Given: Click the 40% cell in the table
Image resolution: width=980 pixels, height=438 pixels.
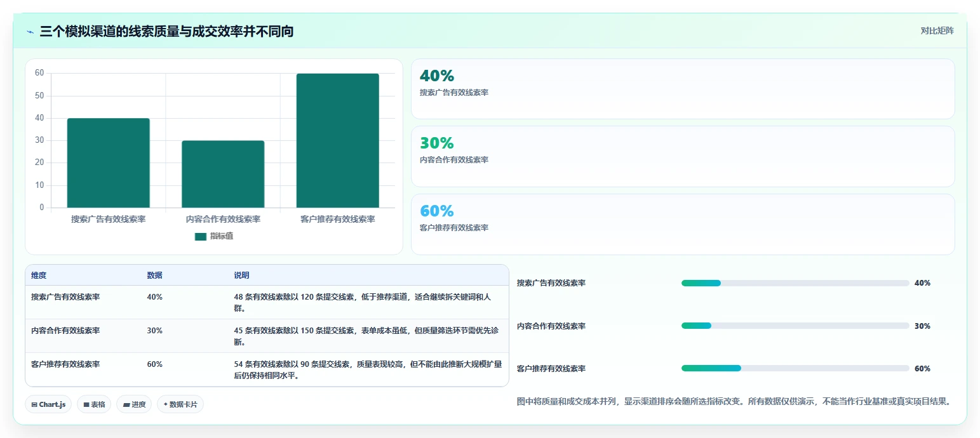Looking at the screenshot, I should pyautogui.click(x=154, y=296).
